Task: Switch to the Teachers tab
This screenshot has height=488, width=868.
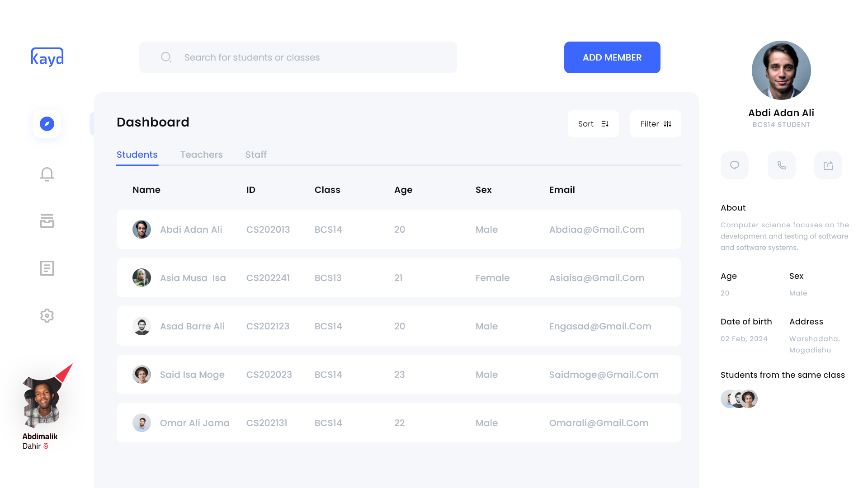Action: pos(202,155)
